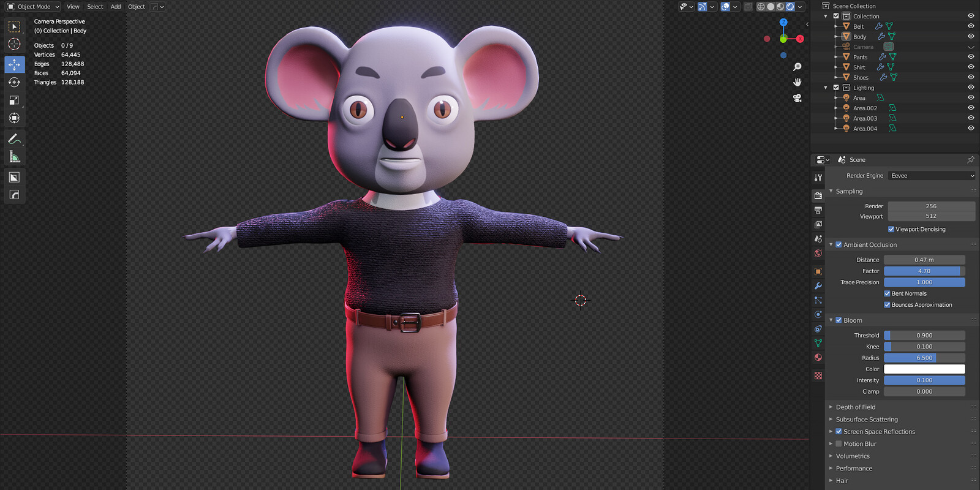Select the Rotate tool

tap(14, 82)
